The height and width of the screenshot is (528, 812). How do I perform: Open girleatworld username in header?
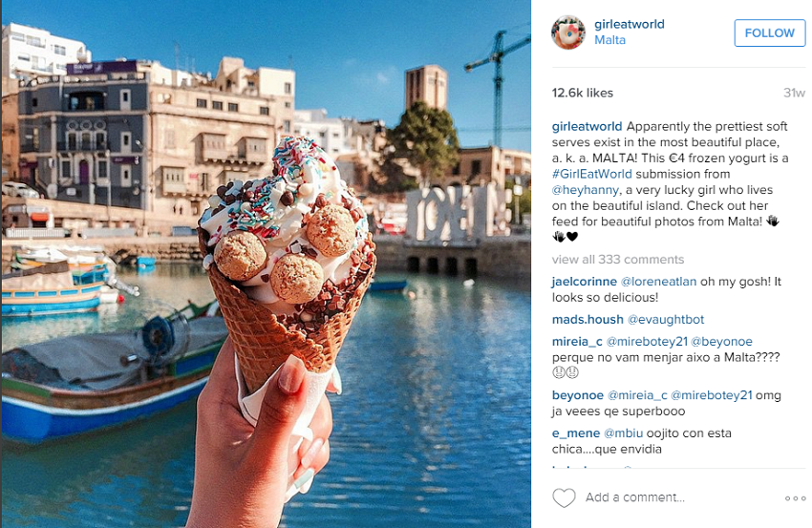[630, 24]
